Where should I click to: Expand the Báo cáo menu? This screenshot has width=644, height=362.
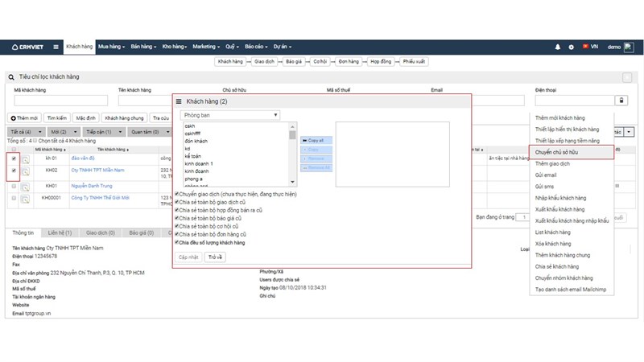tap(256, 47)
